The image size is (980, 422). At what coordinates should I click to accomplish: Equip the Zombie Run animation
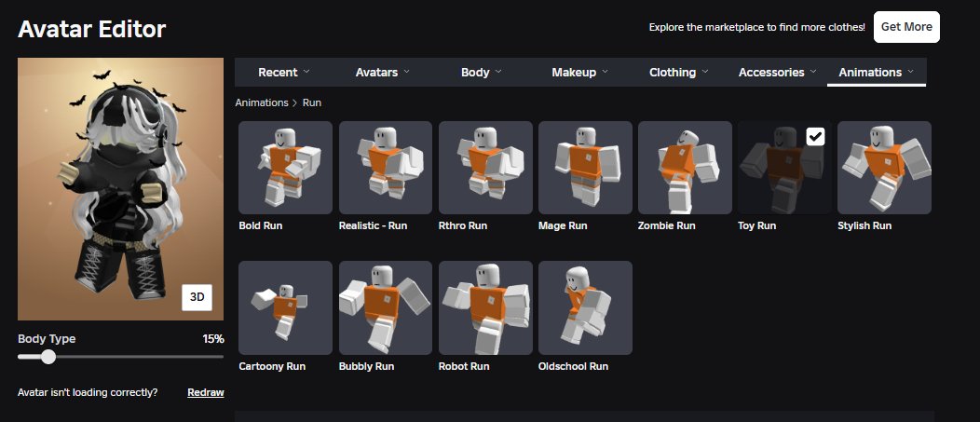coord(685,168)
